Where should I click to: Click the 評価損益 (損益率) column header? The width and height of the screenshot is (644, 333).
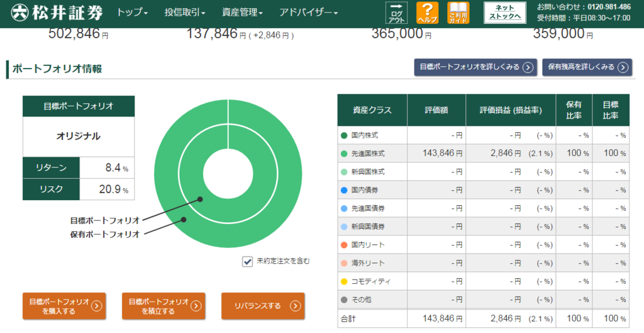[x=511, y=110]
